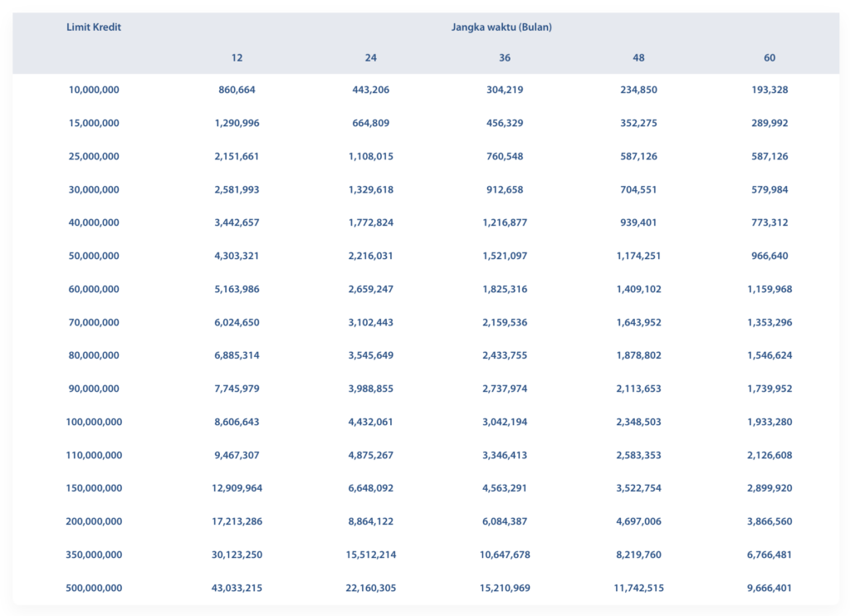Select the 48 month column header
The width and height of the screenshot is (850, 616).
[x=638, y=58]
